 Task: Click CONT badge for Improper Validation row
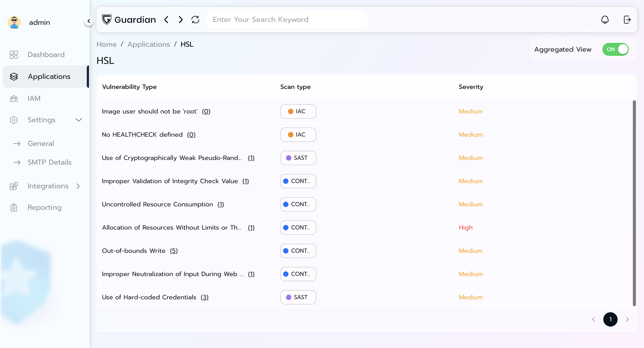click(x=298, y=181)
